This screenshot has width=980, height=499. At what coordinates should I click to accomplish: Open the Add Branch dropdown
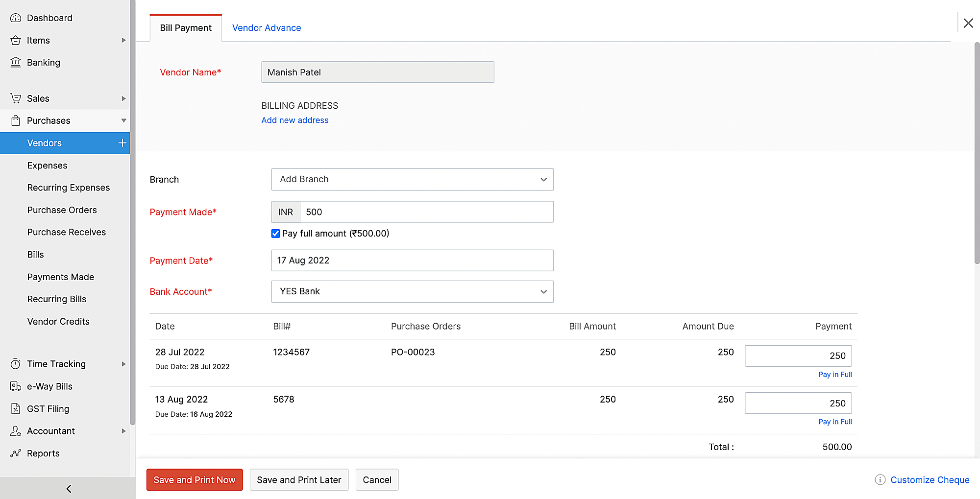(x=412, y=179)
